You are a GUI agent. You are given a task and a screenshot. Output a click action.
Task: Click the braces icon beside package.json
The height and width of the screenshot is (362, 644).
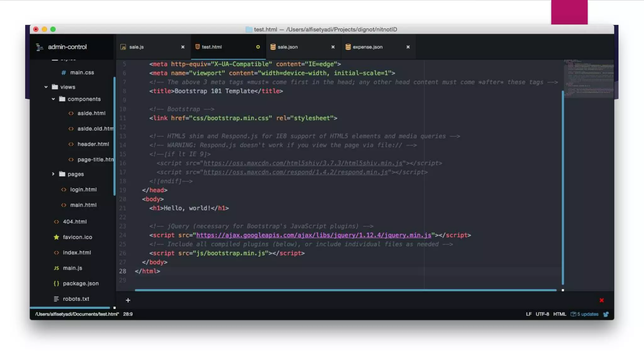(56, 283)
